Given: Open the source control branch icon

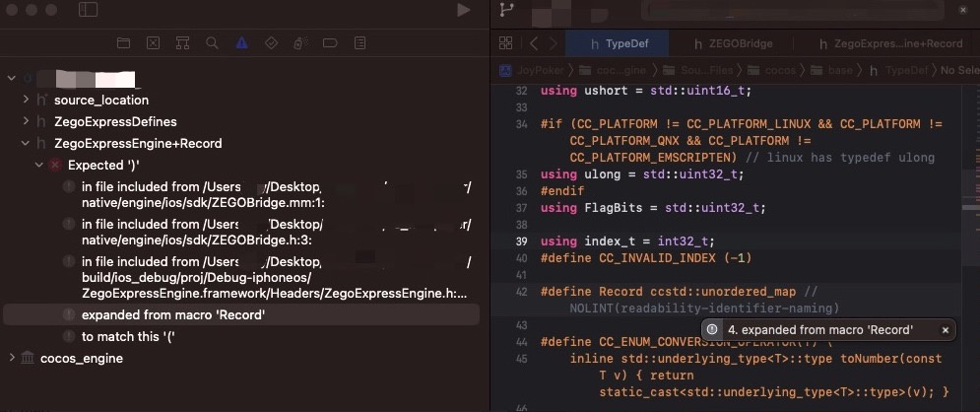Looking at the screenshot, I should (506, 10).
